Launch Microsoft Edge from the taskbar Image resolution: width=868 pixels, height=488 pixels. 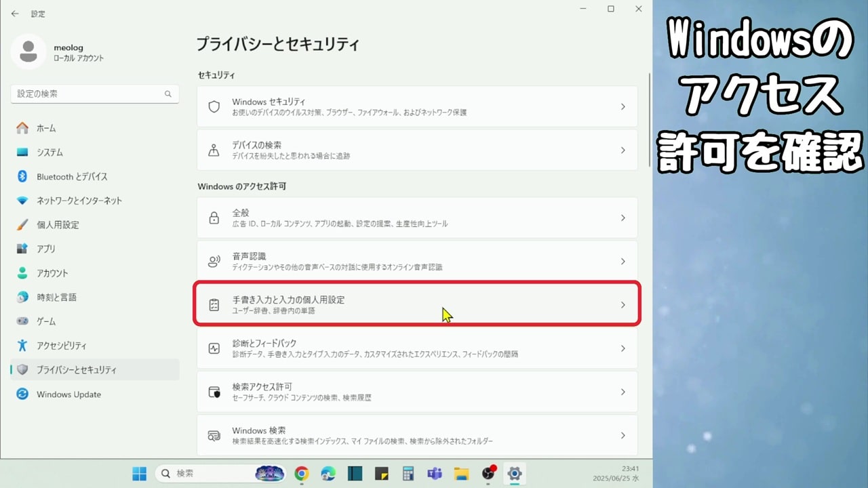[x=328, y=474]
